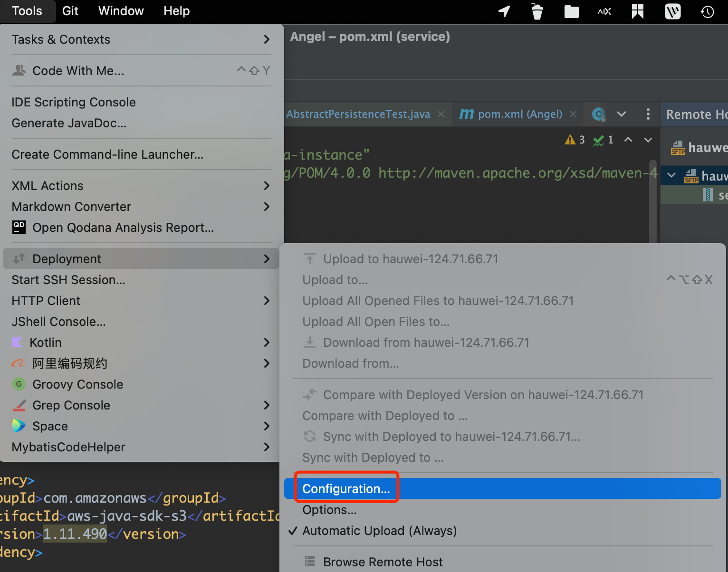
Task: Click the Kotlin icon in Tools menu
Action: tap(18, 342)
